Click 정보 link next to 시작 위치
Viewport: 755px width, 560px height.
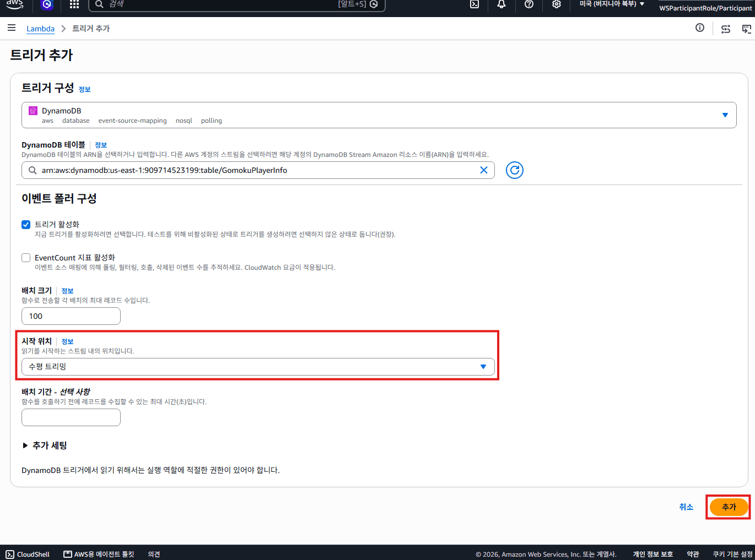pos(67,341)
